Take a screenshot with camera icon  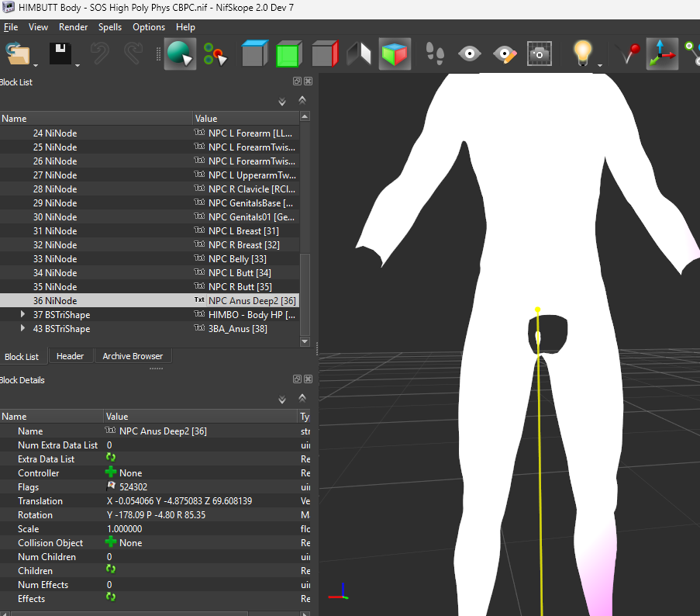click(x=540, y=54)
